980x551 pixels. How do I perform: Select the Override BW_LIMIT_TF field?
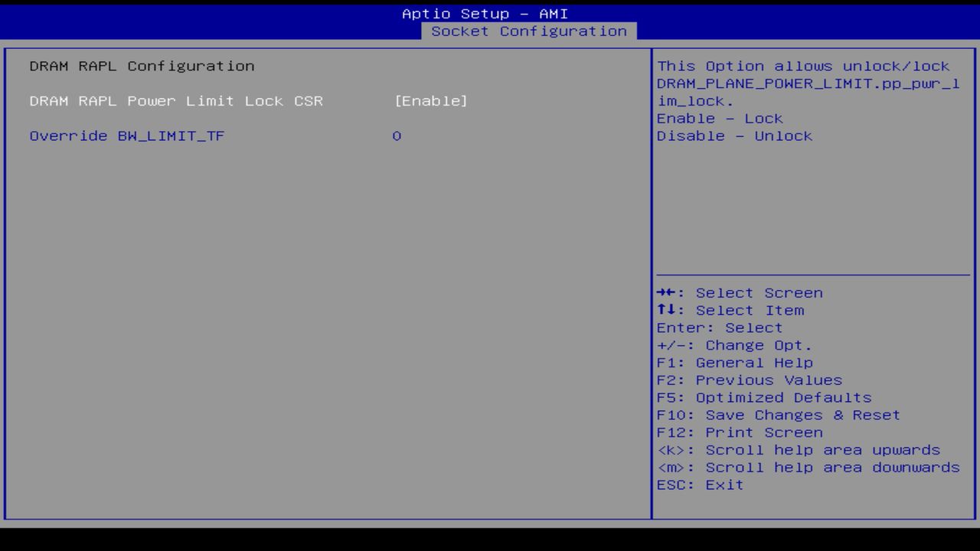(x=127, y=135)
